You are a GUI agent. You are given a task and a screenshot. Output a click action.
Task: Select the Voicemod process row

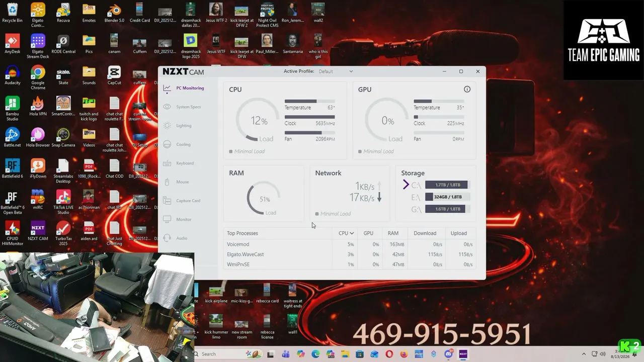click(x=350, y=244)
